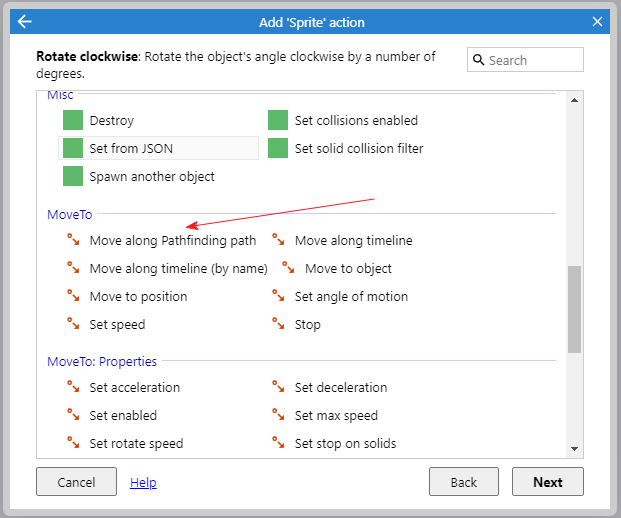Click the Cancel button
Screen dimensions: 621x518
tap(76, 482)
